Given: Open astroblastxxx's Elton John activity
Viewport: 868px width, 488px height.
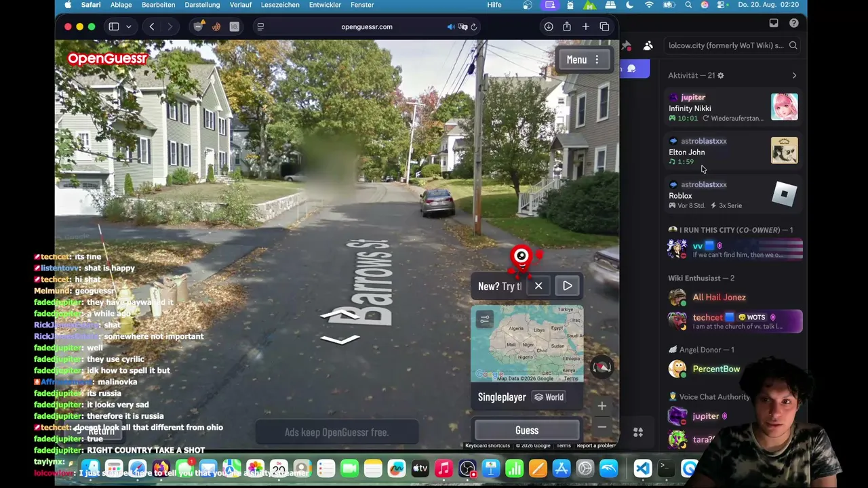Looking at the screenshot, I should click(733, 150).
